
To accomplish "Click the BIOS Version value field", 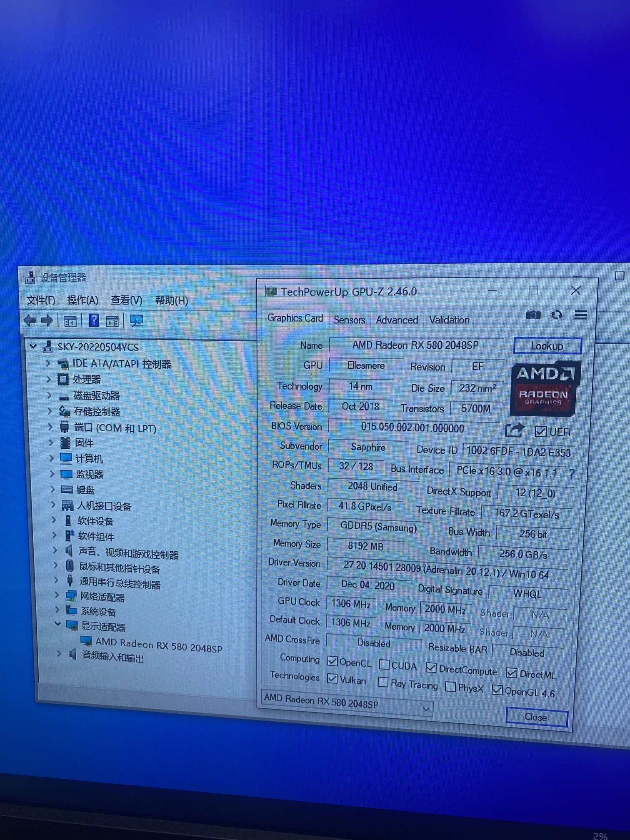I will [413, 428].
